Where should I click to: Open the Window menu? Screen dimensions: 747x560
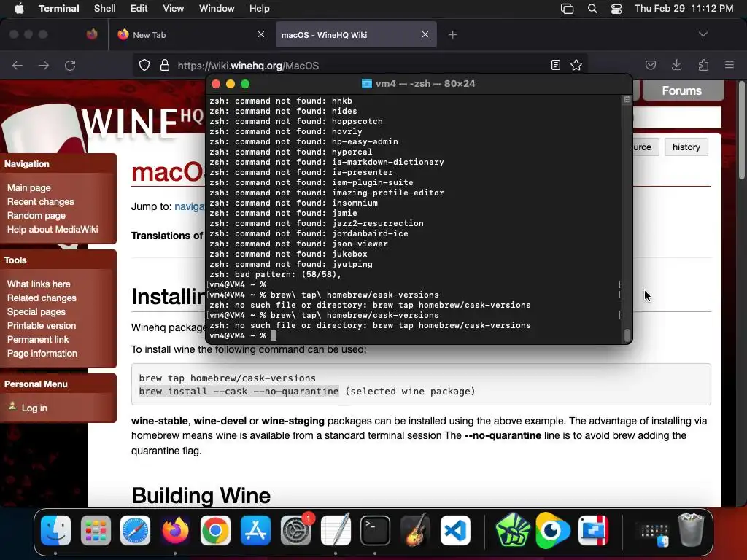click(217, 9)
